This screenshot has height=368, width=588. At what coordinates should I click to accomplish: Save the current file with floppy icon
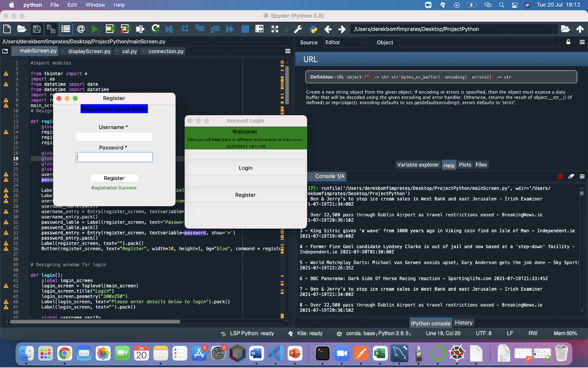[36, 29]
